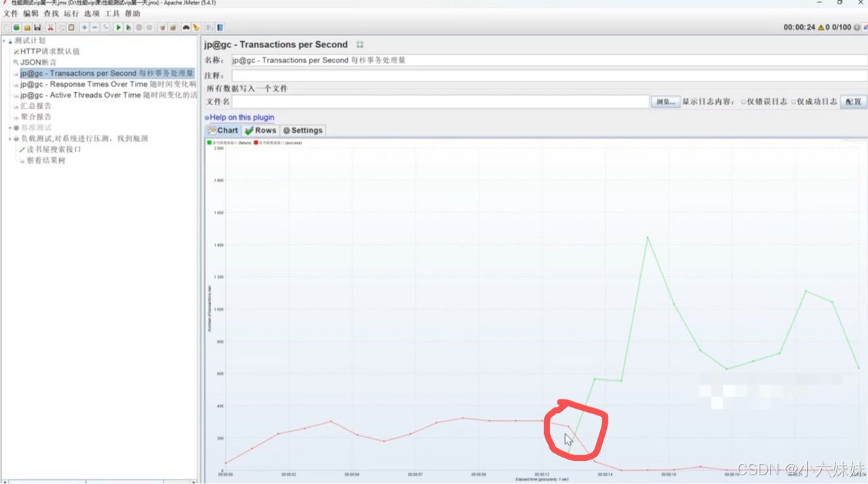868x484 pixels.
Task: Click the Cut scissors toolbar icon
Action: click(x=50, y=27)
